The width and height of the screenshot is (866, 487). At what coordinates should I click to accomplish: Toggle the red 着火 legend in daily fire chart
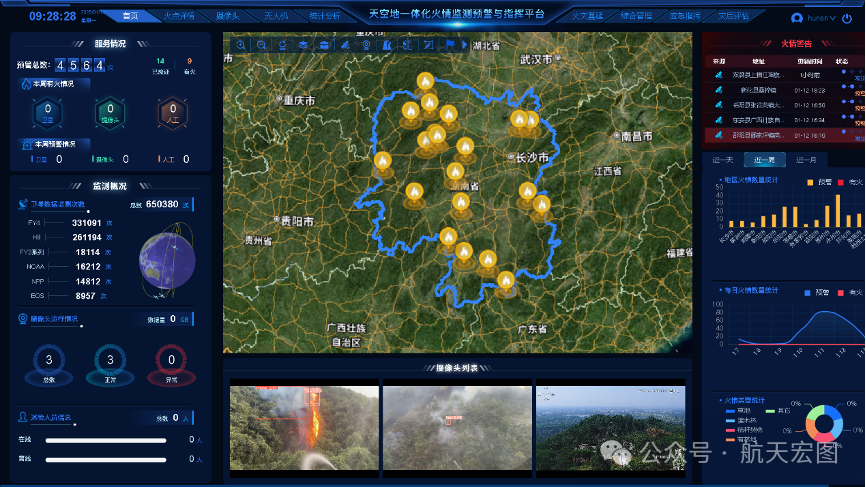click(842, 292)
